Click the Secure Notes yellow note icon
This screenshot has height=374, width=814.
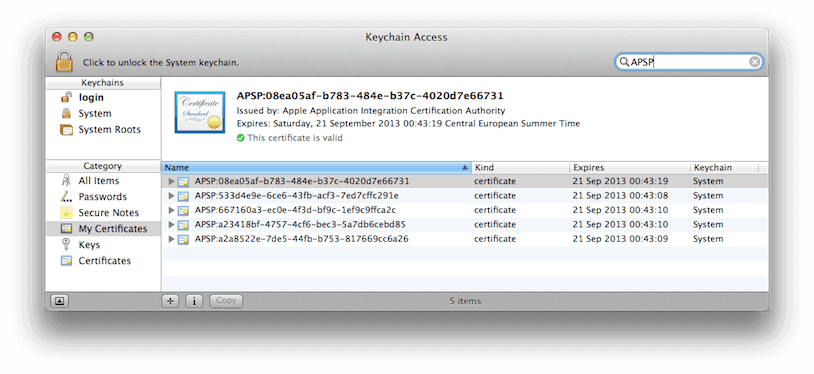[66, 213]
